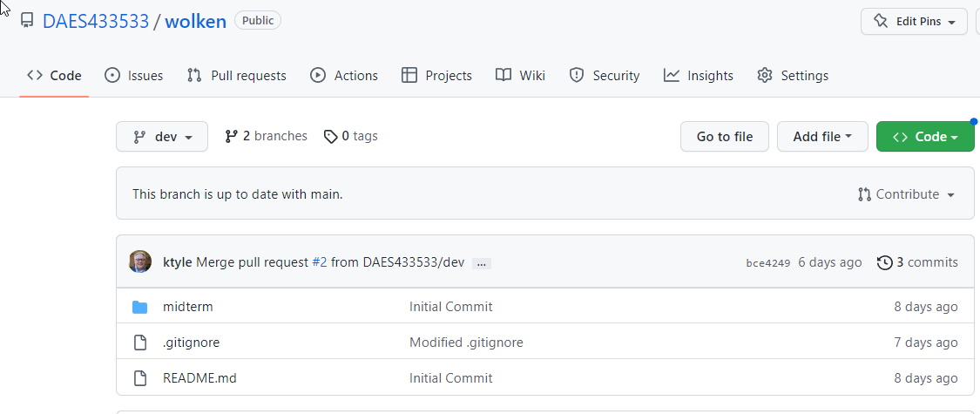The height and width of the screenshot is (414, 980).
Task: Switch to the Actions tab
Action: [344, 76]
